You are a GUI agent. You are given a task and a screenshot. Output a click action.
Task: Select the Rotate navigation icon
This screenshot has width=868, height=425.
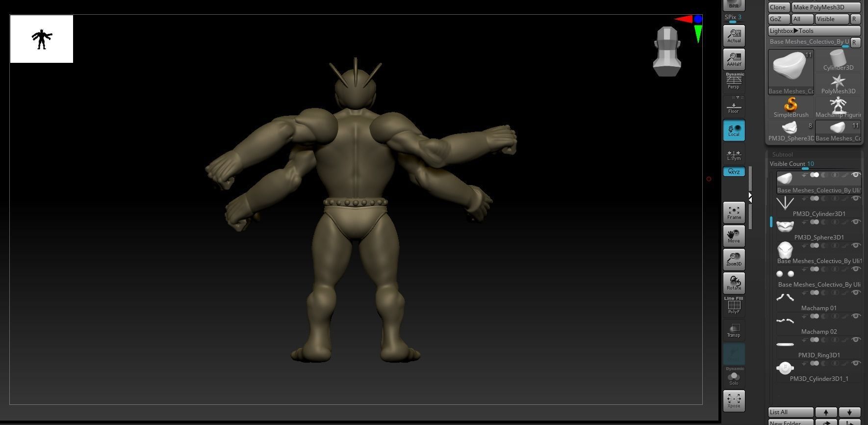[734, 283]
